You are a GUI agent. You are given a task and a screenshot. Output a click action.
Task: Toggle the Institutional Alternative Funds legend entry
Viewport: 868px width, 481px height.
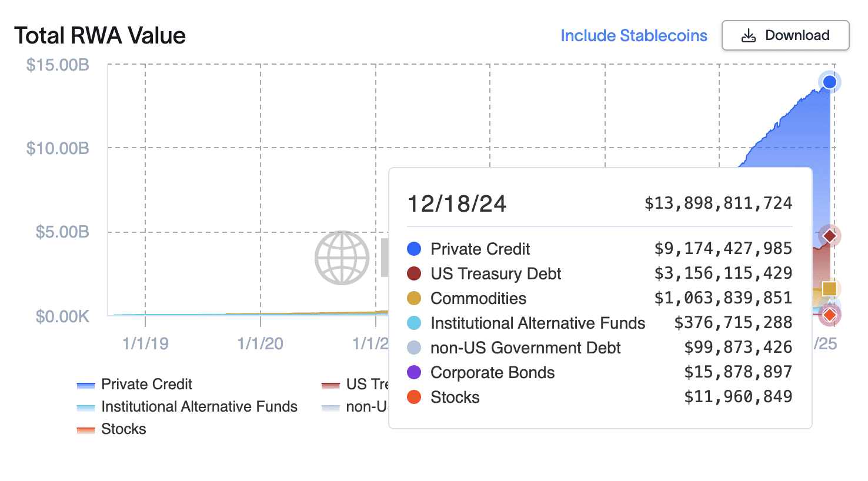point(194,406)
